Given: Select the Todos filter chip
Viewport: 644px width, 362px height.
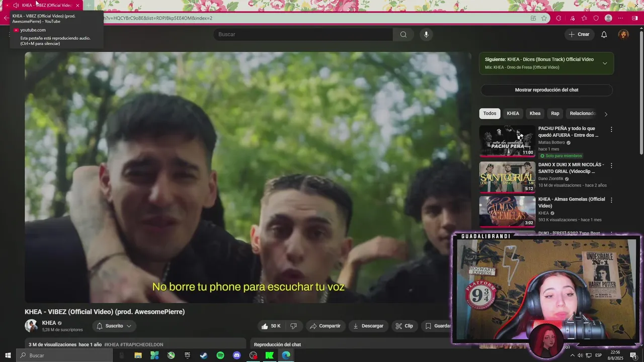Looking at the screenshot, I should click(x=490, y=114).
